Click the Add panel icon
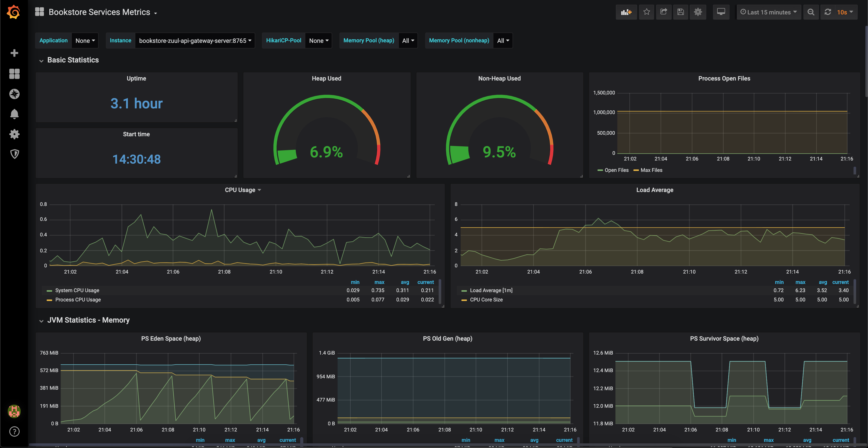Screen dimensions: 868x448 point(626,12)
